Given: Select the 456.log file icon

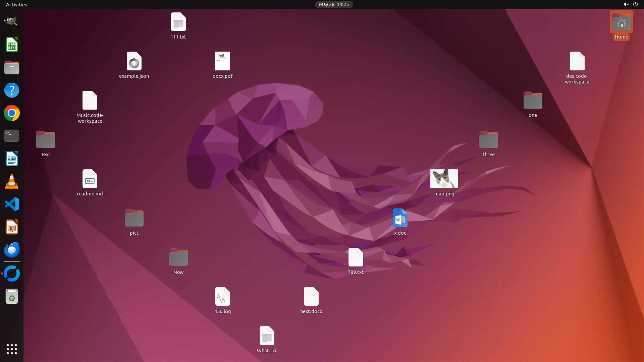Looking at the screenshot, I should tap(222, 297).
